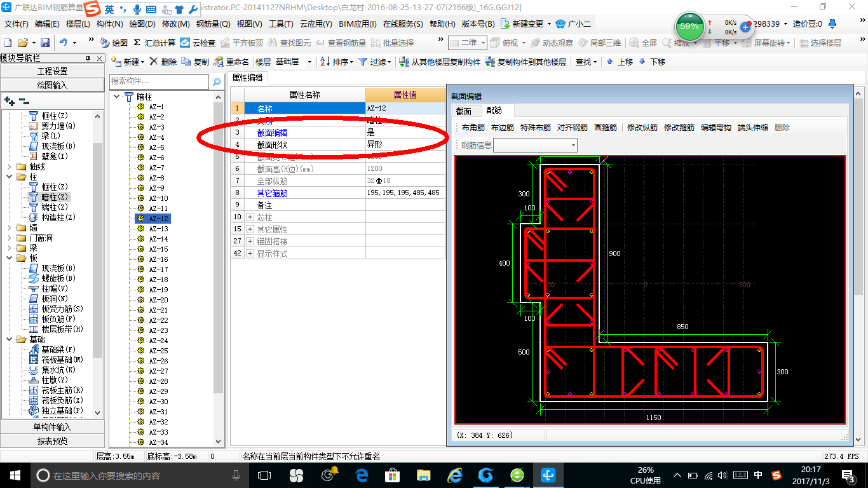Click the taskbar File Explorer icon

click(424, 475)
